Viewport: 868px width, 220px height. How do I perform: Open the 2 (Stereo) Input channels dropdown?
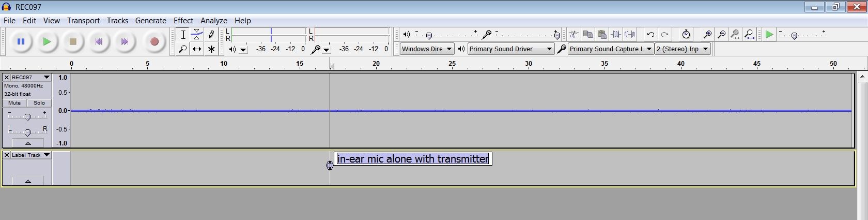(x=683, y=49)
